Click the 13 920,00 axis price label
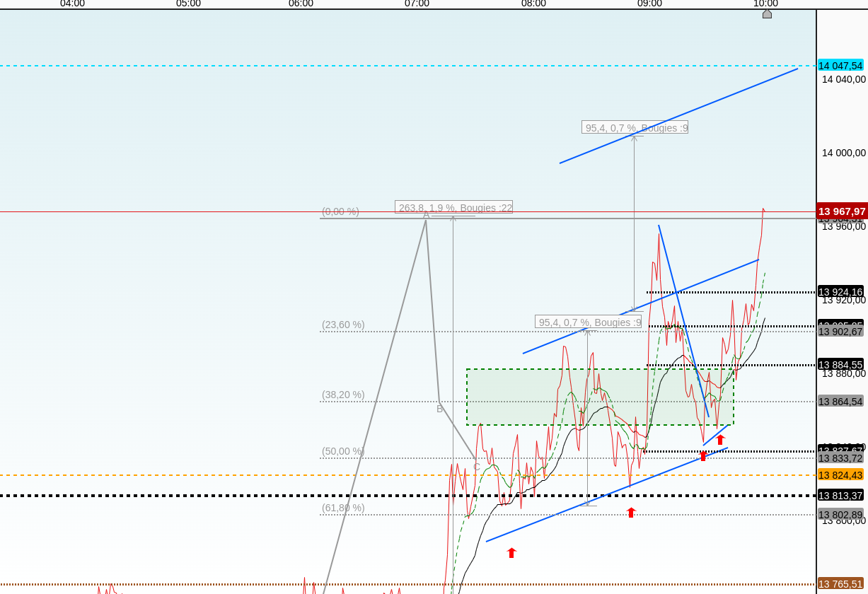The height and width of the screenshot is (594, 868). point(843,300)
